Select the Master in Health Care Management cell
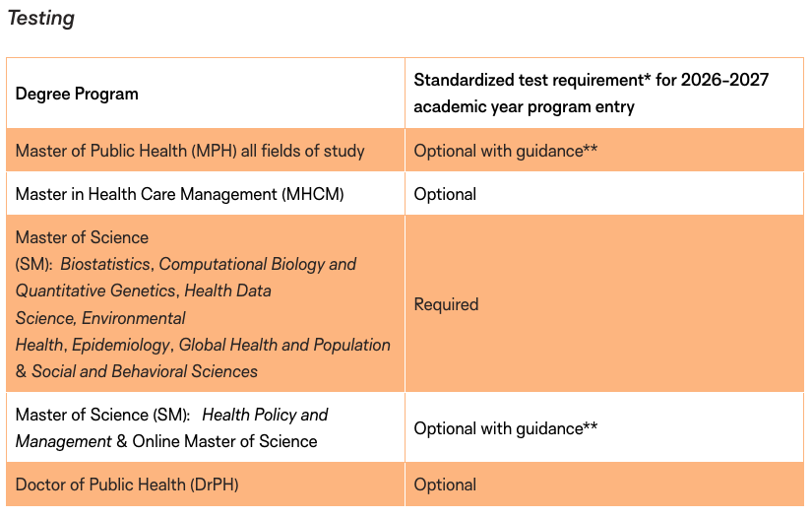 pyautogui.click(x=180, y=194)
